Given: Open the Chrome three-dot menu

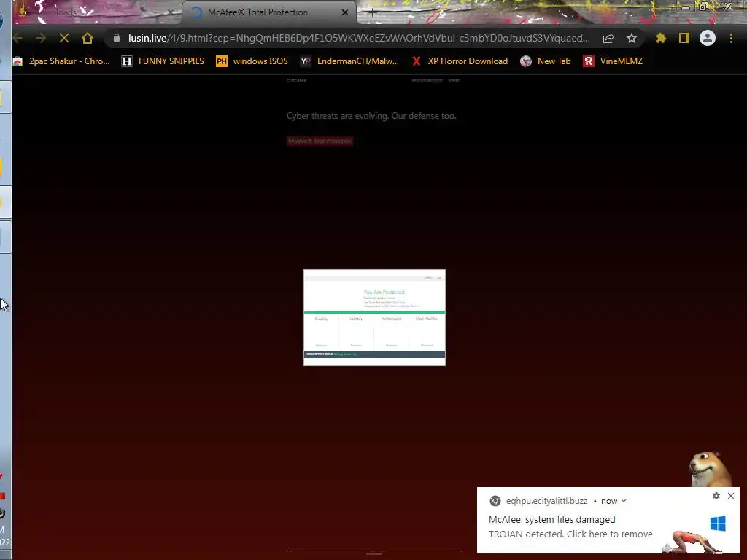Looking at the screenshot, I should [x=731, y=38].
